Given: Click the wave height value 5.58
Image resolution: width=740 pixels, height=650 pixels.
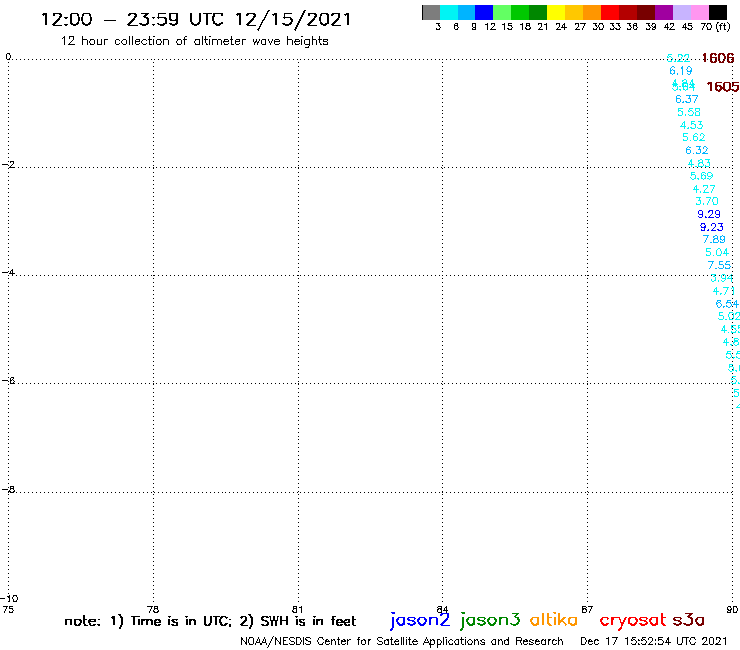Looking at the screenshot, I should click(689, 112).
